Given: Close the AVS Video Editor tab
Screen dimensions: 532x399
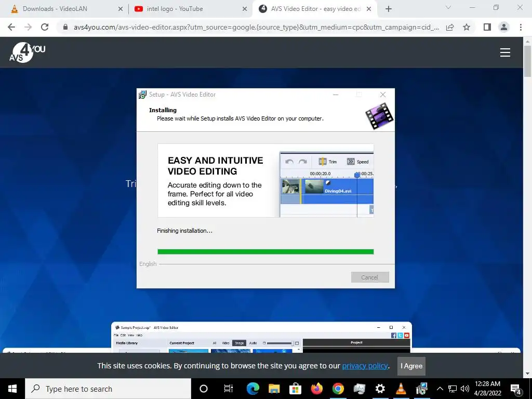Looking at the screenshot, I should [369, 9].
